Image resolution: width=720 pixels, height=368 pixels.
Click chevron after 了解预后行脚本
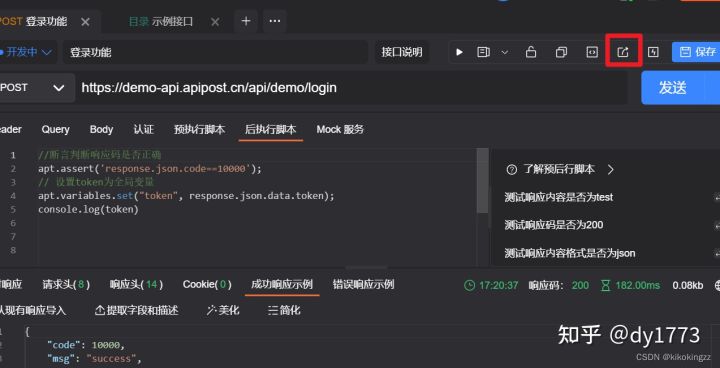coord(611,170)
